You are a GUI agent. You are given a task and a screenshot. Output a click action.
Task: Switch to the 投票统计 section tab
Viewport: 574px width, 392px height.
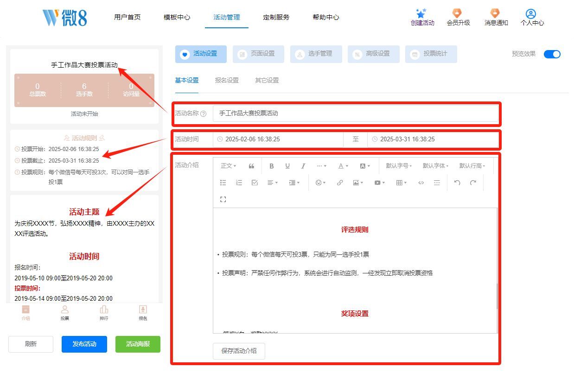(431, 54)
